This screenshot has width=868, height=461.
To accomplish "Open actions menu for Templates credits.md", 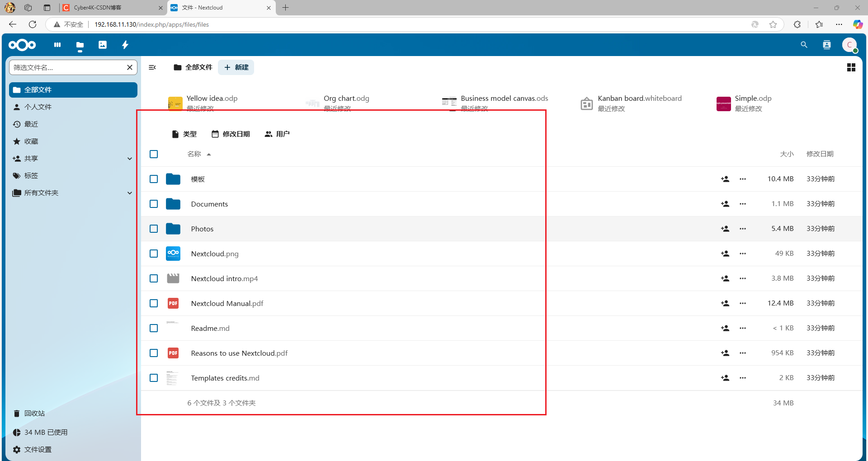I will (x=743, y=378).
